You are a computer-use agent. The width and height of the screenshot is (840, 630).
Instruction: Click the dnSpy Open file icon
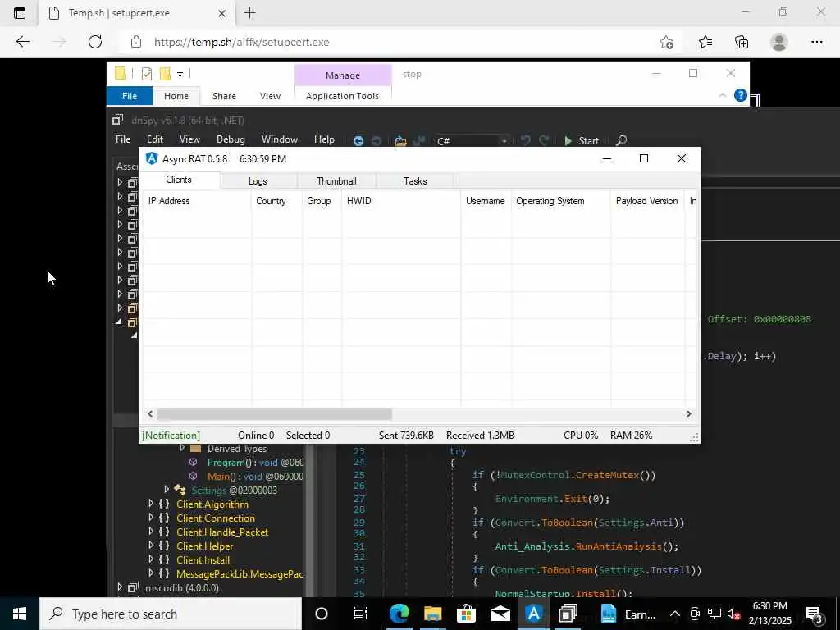[x=400, y=141]
